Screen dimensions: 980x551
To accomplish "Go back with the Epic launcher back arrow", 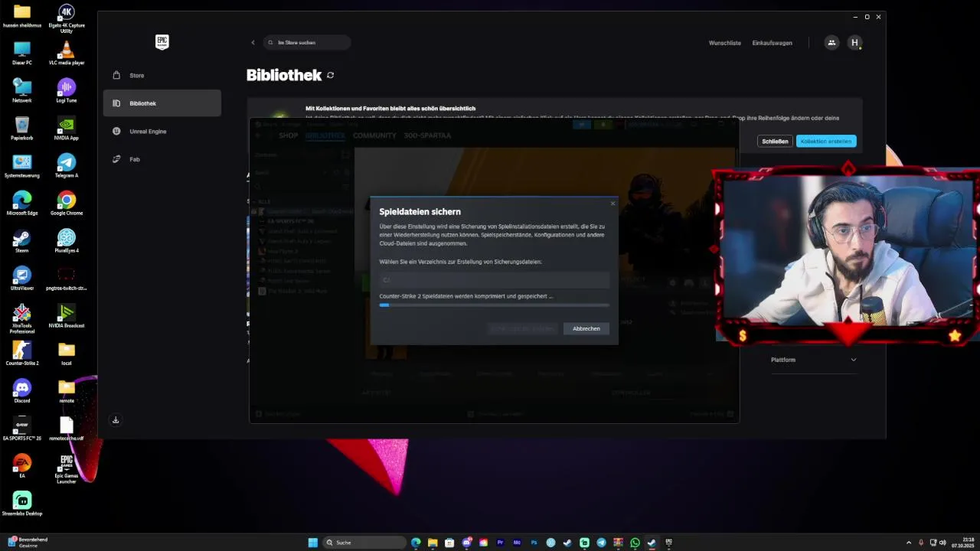I will pos(253,43).
